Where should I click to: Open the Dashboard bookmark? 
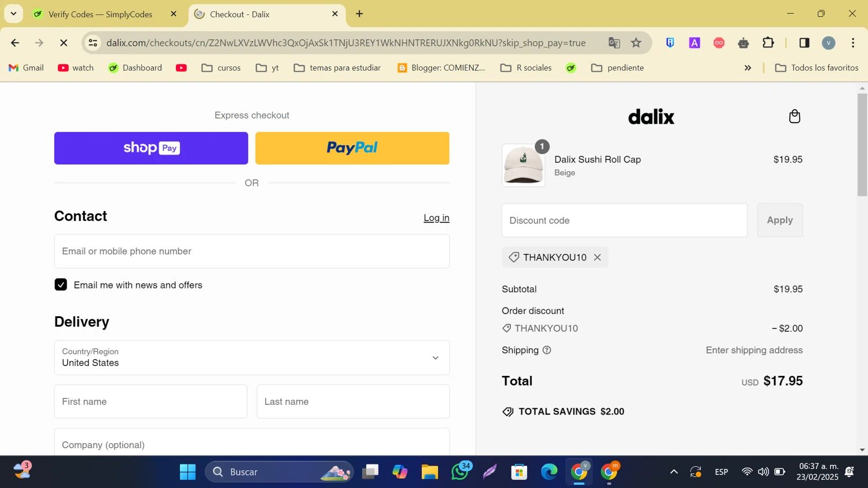[x=135, y=68]
